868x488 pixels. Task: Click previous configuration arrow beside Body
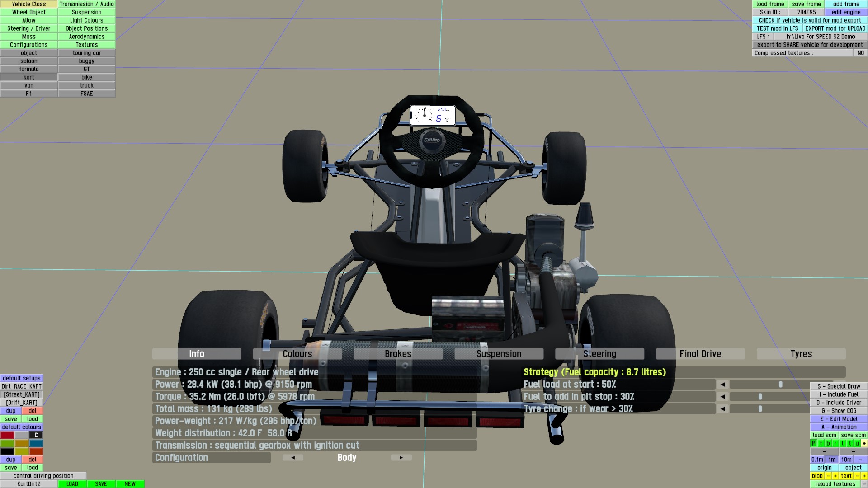[x=293, y=458]
